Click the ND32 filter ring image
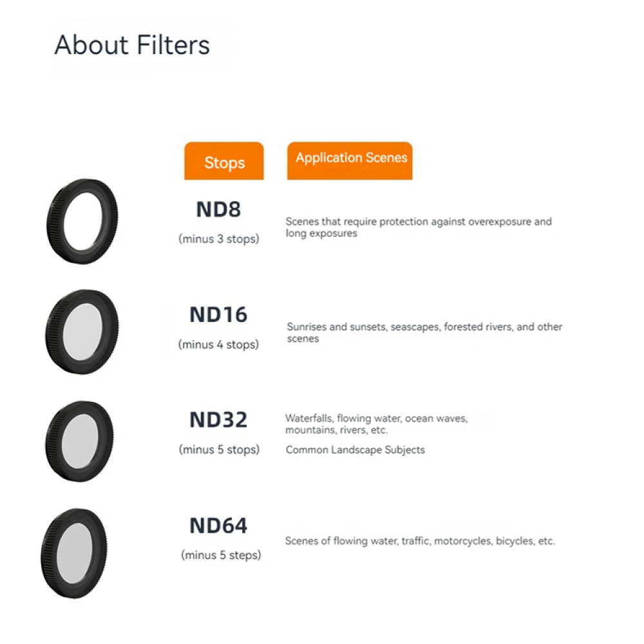644x644 pixels. [79, 442]
